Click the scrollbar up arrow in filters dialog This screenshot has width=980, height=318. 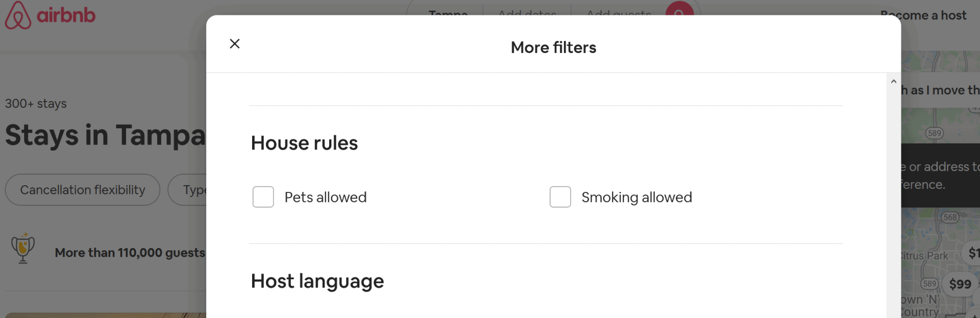pyautogui.click(x=893, y=82)
